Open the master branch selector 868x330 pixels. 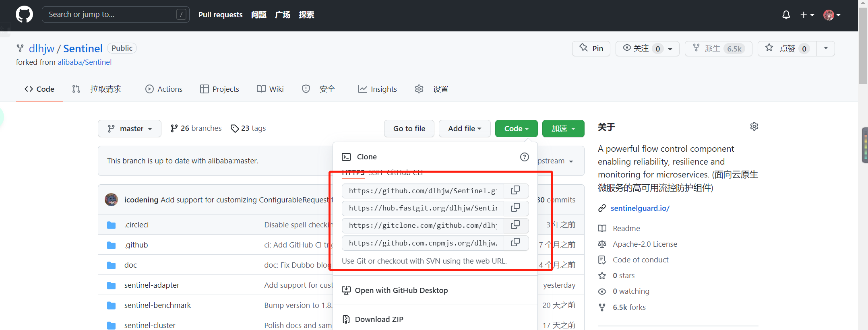point(130,128)
